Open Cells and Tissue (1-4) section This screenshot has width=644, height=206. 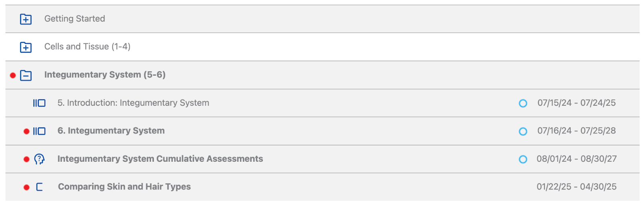[87, 47]
